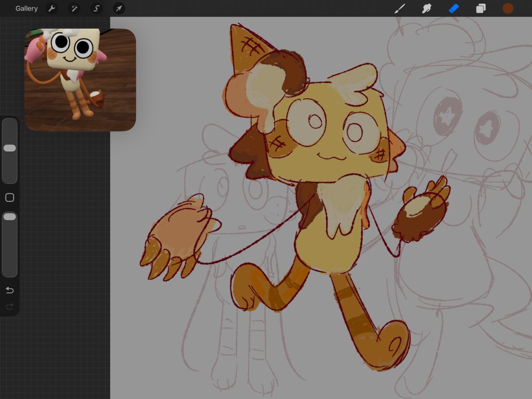Viewport: 532px width, 399px height.
Task: Open the Adjustments magic wand menu
Action: tap(74, 8)
